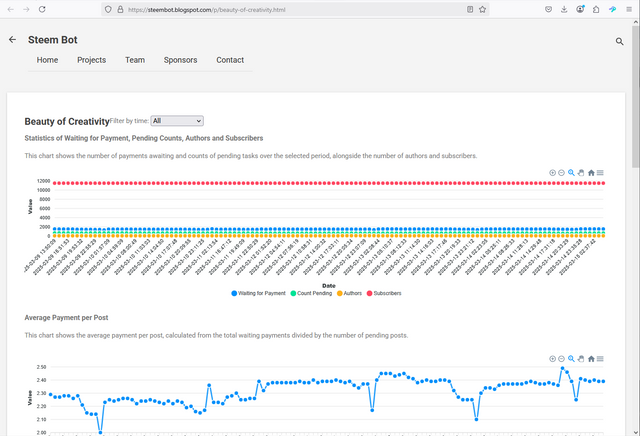
Task: Zoom out on the Average Payment chart
Action: point(561,359)
